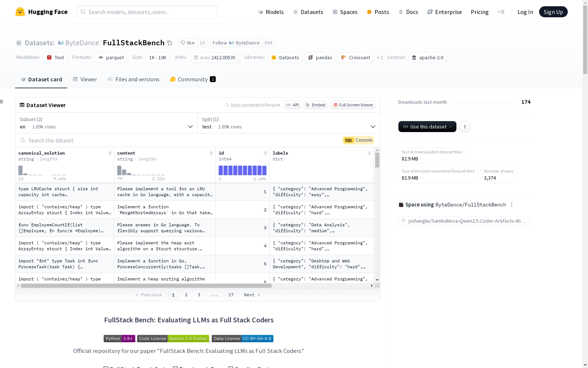Click the three-dot more options button
Image resolution: width=588 pixels, height=368 pixels.
(x=465, y=127)
